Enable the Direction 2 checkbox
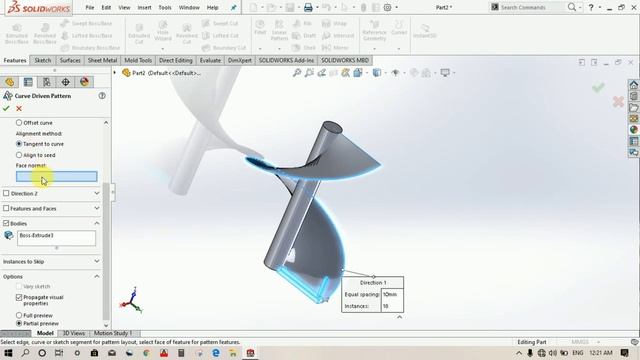The height and width of the screenshot is (360, 640). [6, 193]
